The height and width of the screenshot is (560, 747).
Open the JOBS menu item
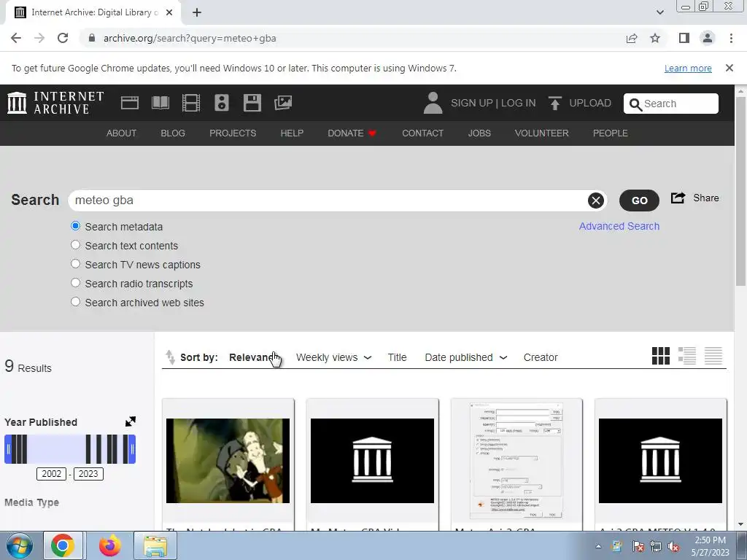click(479, 133)
